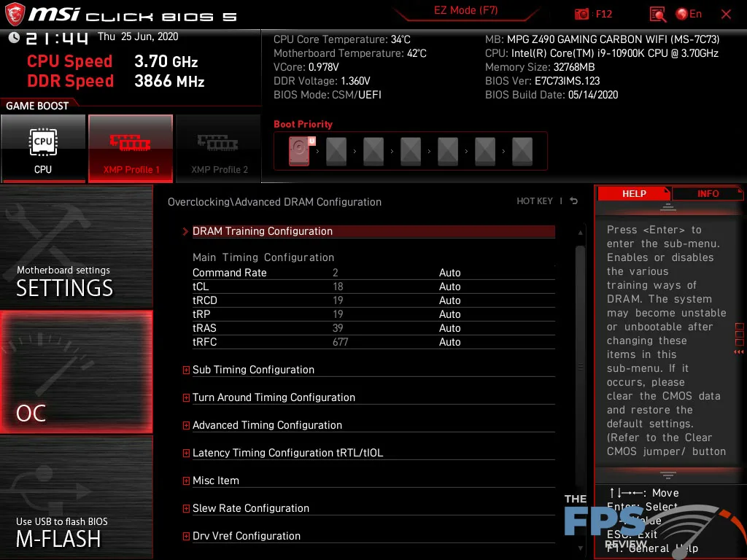Toggle XMP Profile 1

click(131, 149)
